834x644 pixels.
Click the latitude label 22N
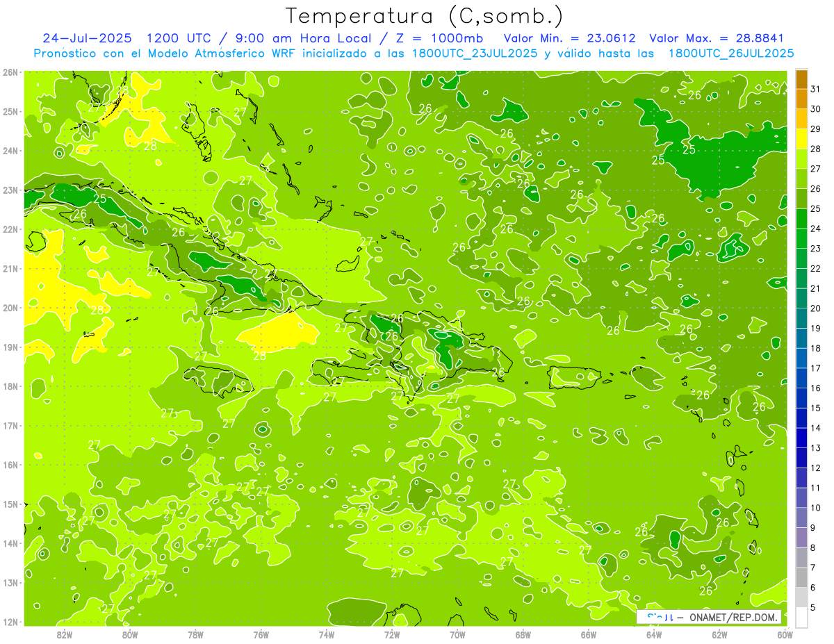[x=10, y=229]
